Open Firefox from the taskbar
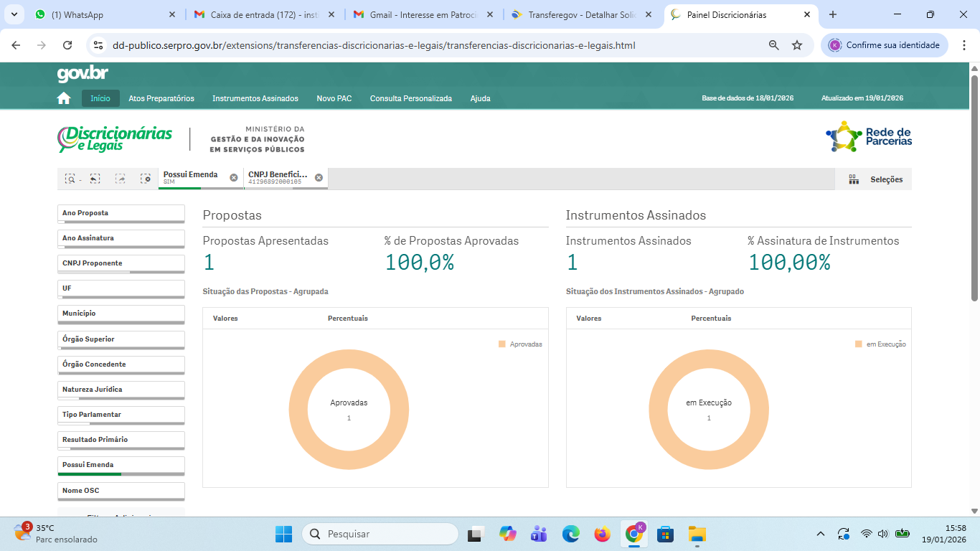This screenshot has height=551, width=980. pyautogui.click(x=602, y=534)
